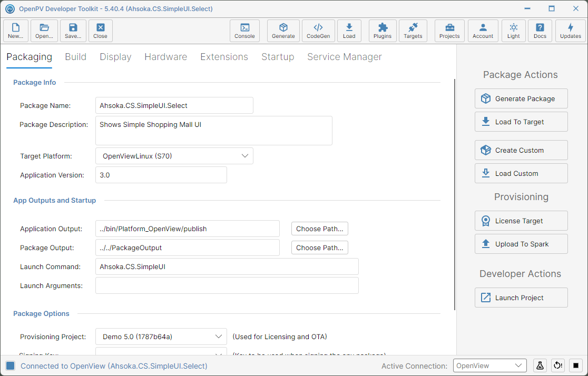
Task: Open the Display tab
Action: click(x=115, y=57)
